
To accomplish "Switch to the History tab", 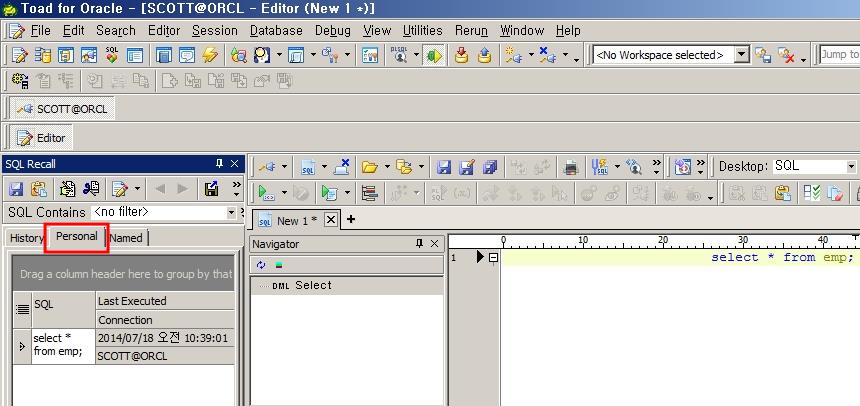I will [x=26, y=238].
